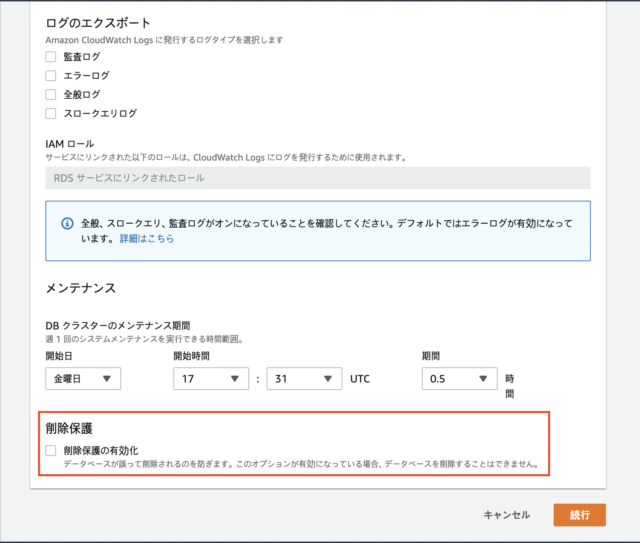Expand the start hour dropdown showing 17
Viewport: 640px width, 543px height.
[x=211, y=379]
